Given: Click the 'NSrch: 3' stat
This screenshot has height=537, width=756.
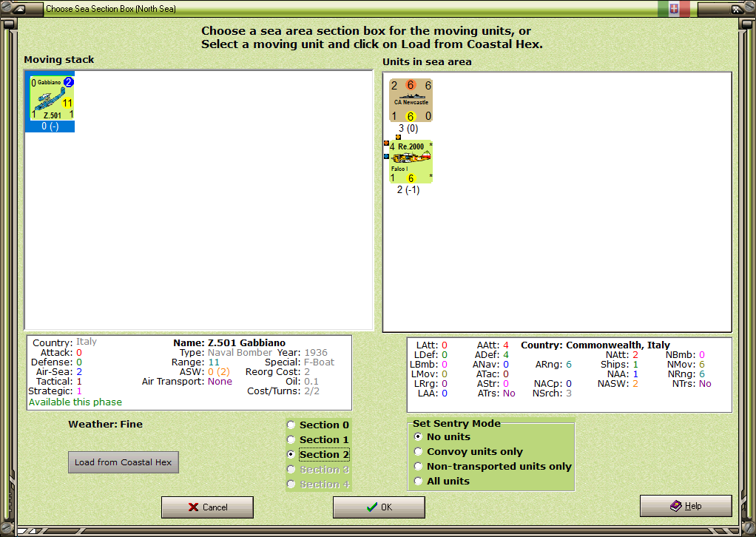Looking at the screenshot, I should 552,394.
